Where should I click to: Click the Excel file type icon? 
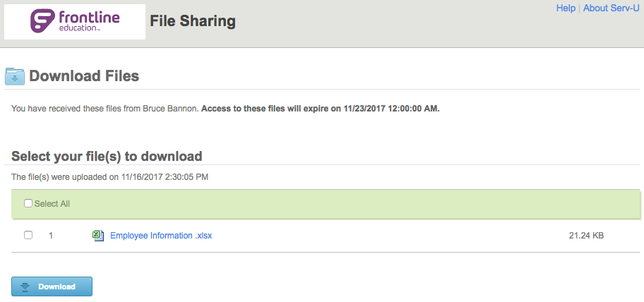pos(99,236)
